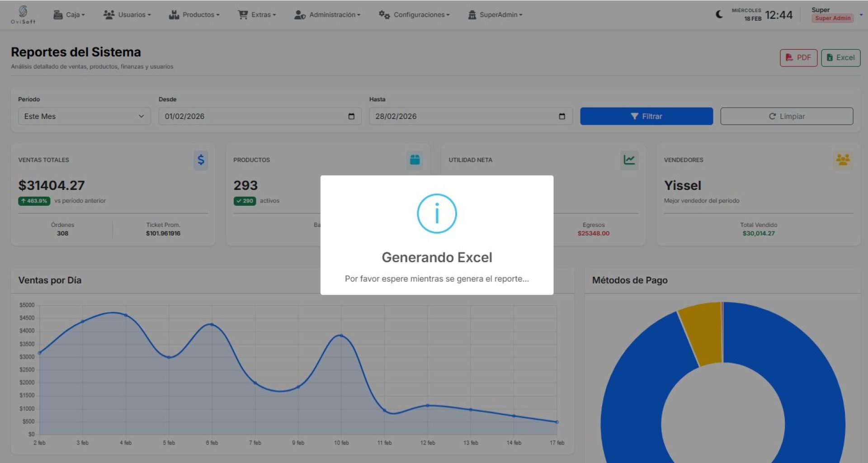Expand the Configuraciones menu

(x=414, y=15)
